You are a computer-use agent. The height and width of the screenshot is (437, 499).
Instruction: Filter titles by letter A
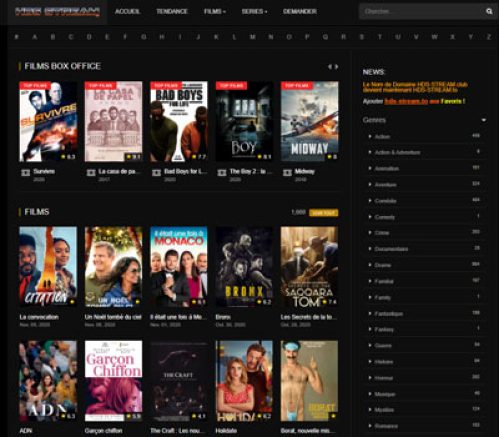pos(35,37)
